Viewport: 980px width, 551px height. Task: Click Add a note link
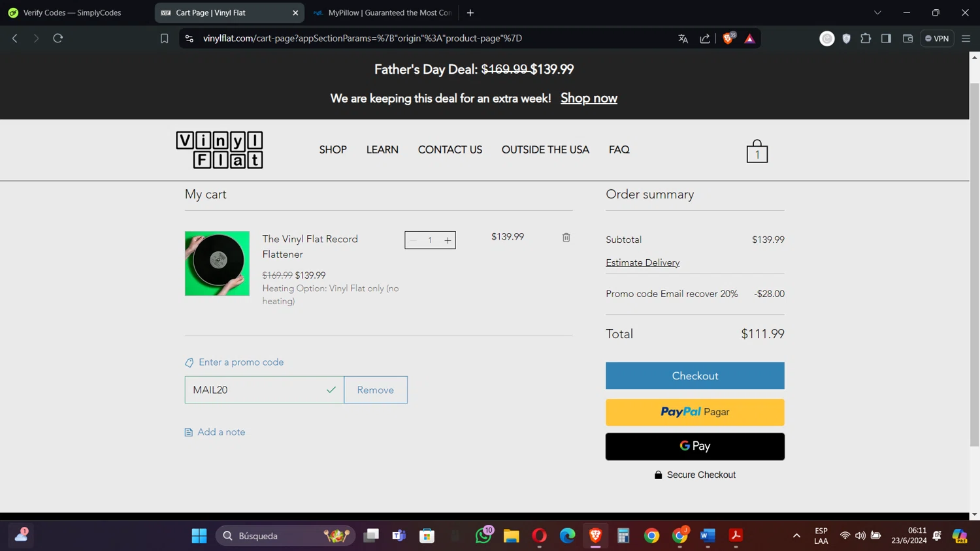[x=221, y=432]
